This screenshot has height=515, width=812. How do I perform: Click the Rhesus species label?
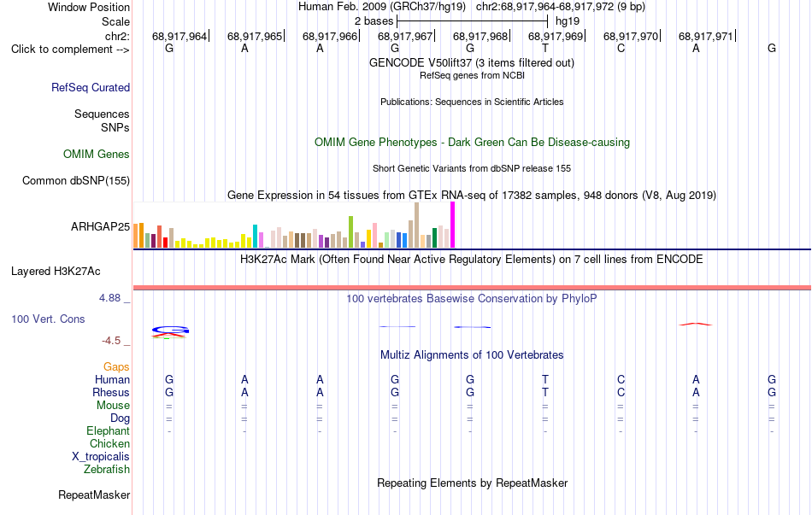click(x=111, y=392)
